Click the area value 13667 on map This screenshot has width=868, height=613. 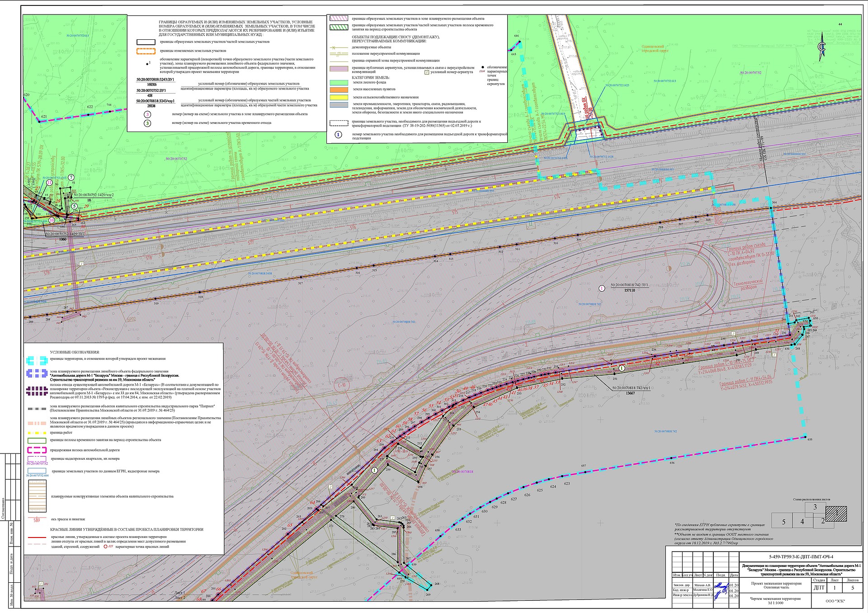630,393
